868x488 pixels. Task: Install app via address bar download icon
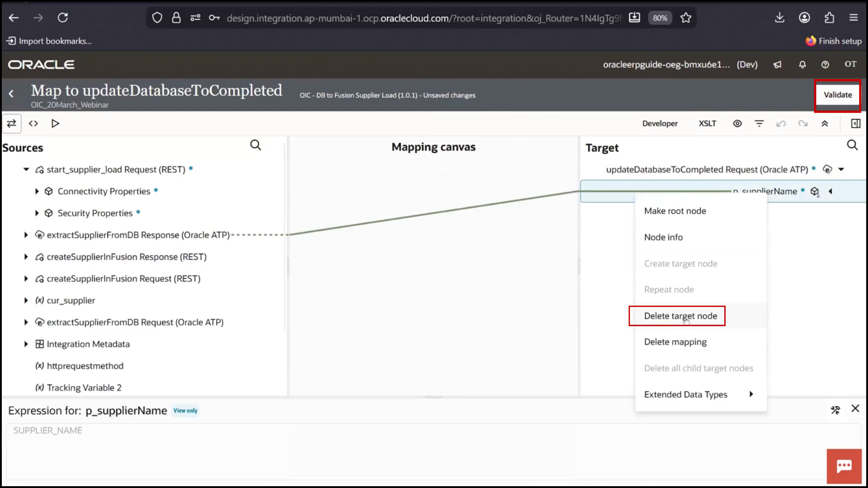[635, 18]
